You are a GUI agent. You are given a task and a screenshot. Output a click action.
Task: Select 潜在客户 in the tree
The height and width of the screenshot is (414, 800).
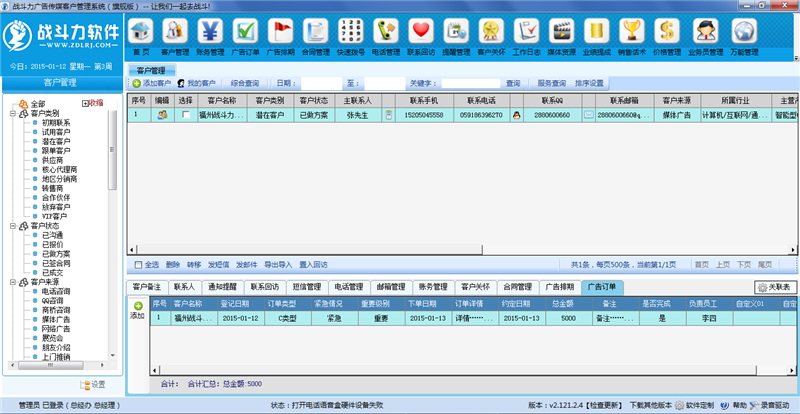pyautogui.click(x=56, y=141)
